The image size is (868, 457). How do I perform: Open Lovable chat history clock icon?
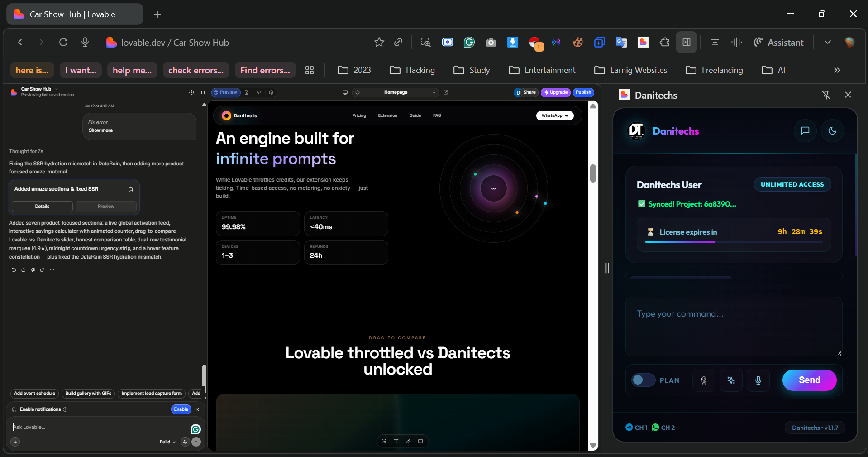(191, 92)
